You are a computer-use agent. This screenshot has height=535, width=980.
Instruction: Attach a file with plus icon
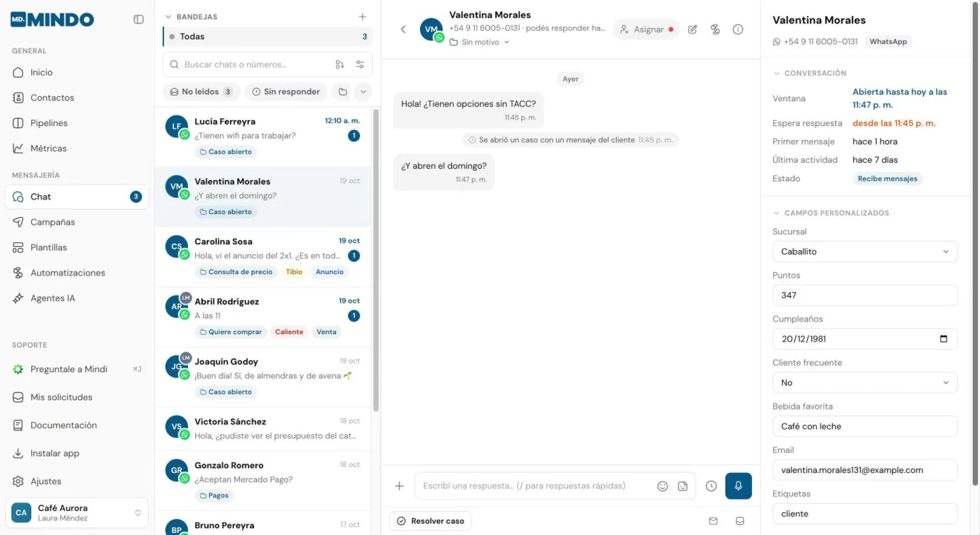tap(399, 486)
